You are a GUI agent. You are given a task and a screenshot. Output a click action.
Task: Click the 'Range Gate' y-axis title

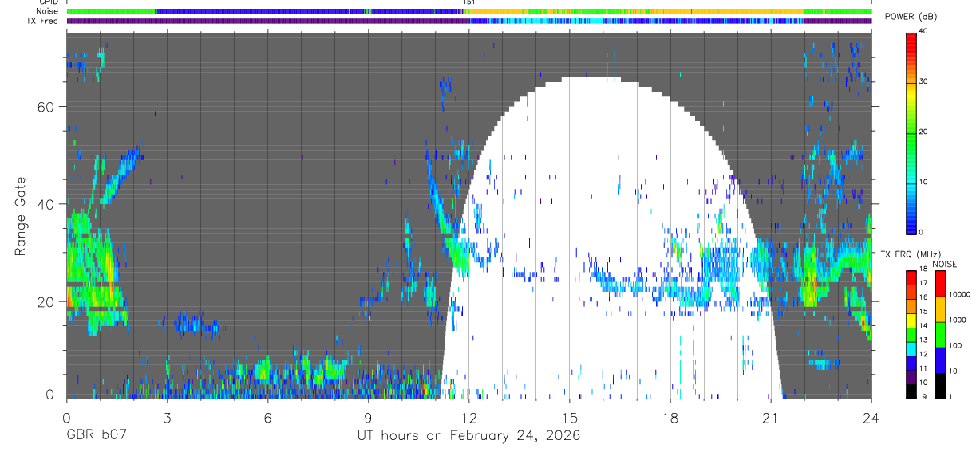pyautogui.click(x=22, y=217)
